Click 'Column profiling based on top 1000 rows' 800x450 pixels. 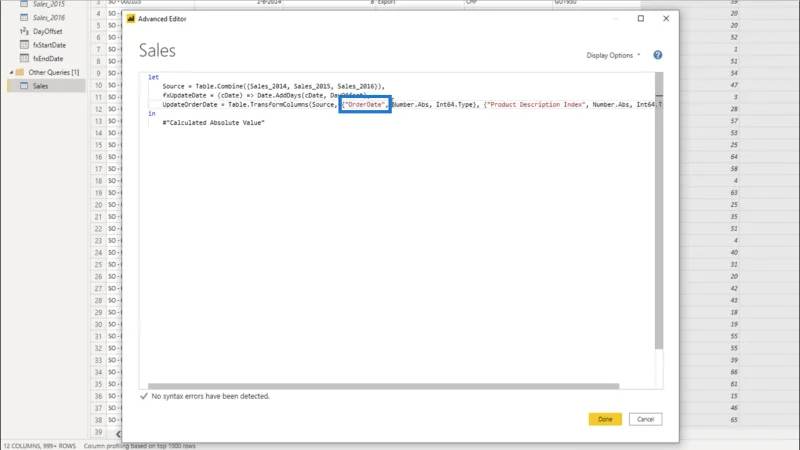click(140, 446)
